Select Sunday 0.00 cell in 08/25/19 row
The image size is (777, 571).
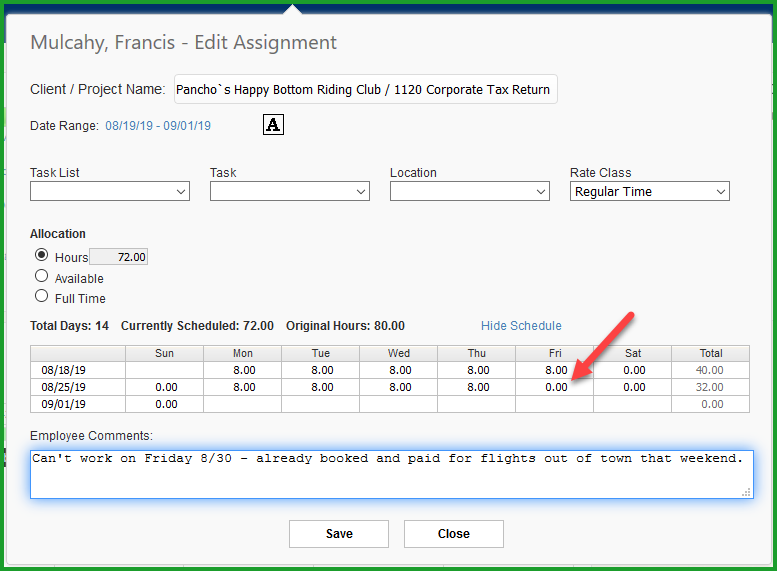pyautogui.click(x=165, y=387)
